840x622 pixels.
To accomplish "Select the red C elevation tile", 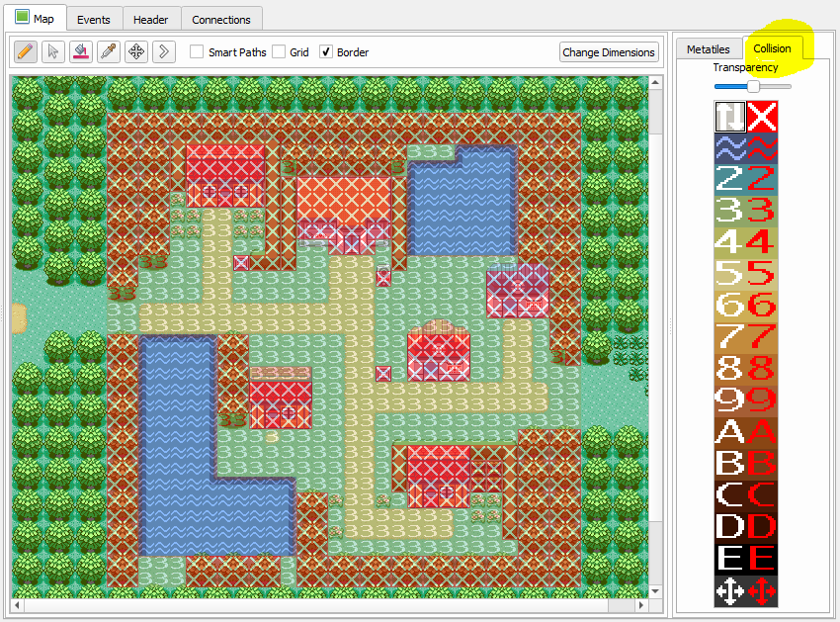I will pyautogui.click(x=762, y=495).
